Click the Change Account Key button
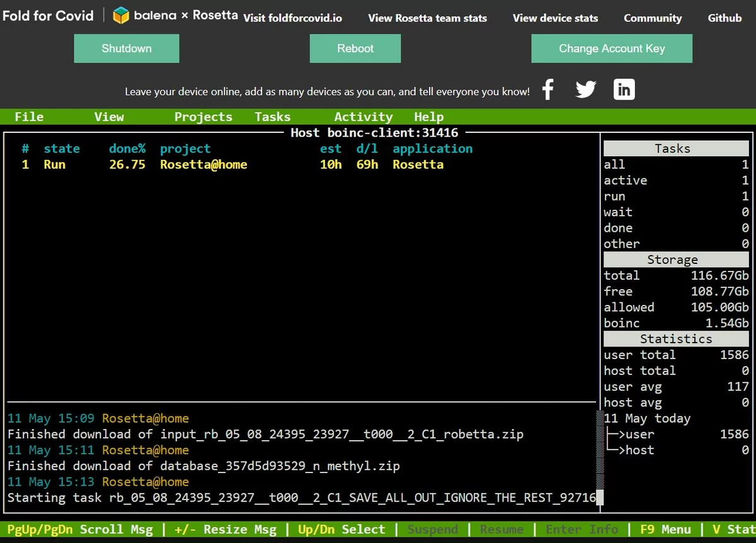756x543 pixels. coord(612,49)
